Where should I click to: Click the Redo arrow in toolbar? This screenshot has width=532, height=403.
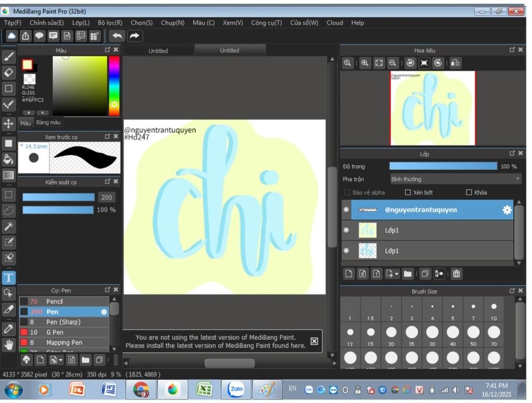click(x=135, y=36)
